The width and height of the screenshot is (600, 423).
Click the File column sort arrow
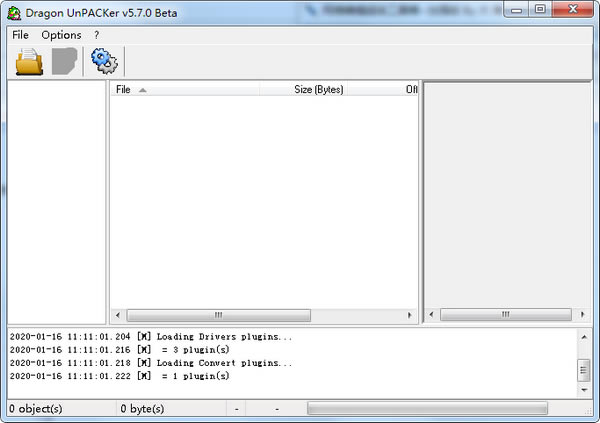coord(143,90)
